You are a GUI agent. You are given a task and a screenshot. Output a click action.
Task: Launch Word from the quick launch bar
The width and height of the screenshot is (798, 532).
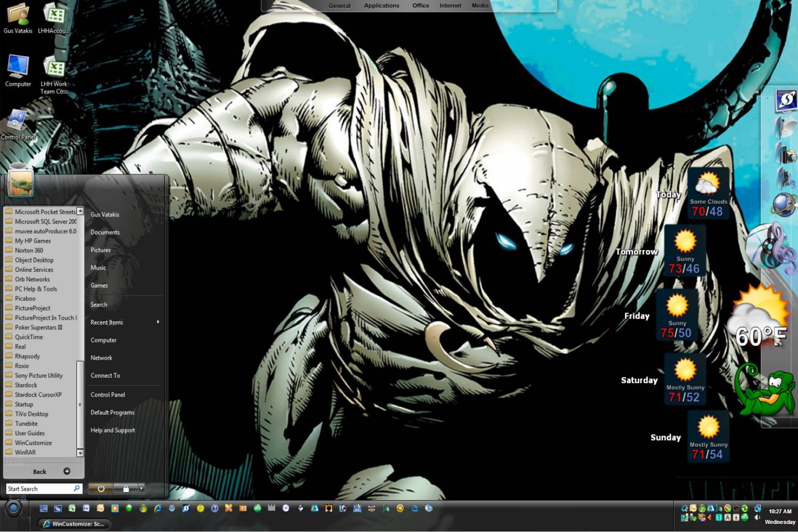tap(86, 508)
